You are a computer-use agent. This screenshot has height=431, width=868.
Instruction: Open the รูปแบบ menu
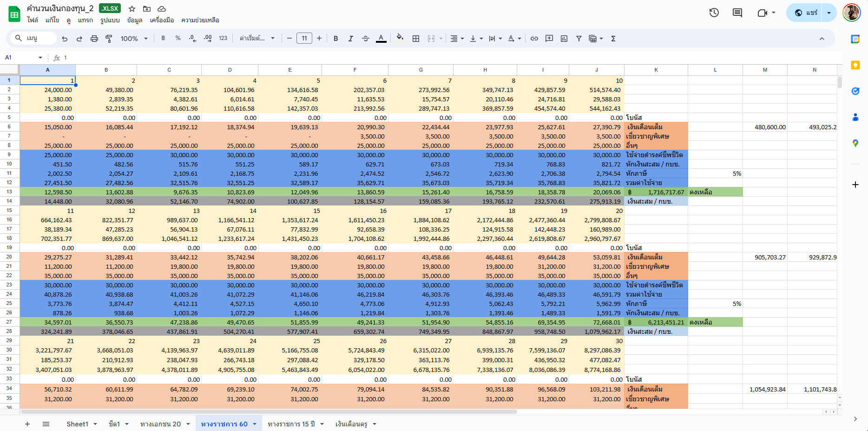(x=110, y=20)
